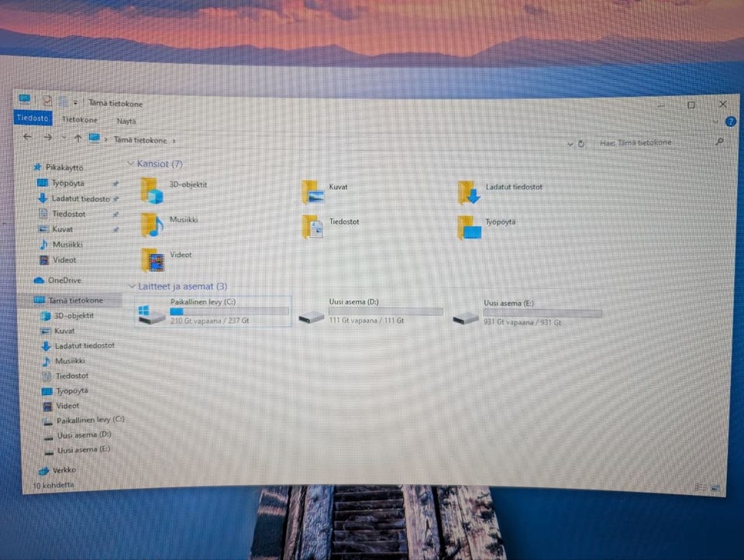Go back with the back arrow
Screen dimensions: 744x560
point(28,137)
